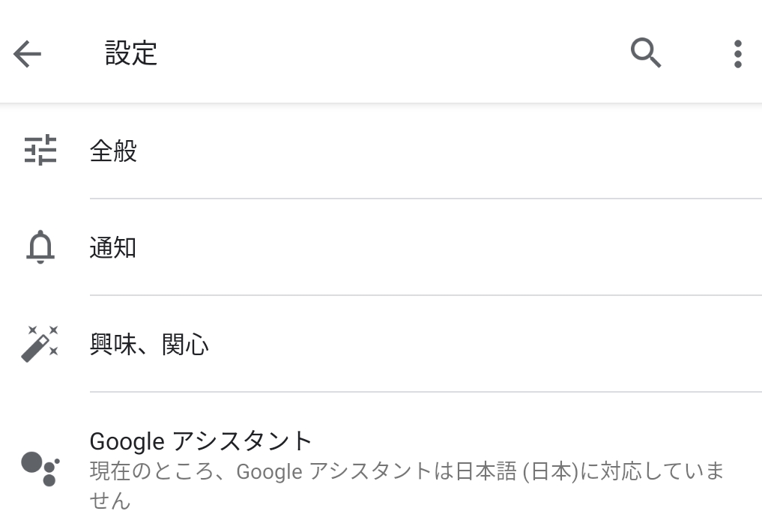
Task: Click the divider line below 全般
Action: pos(426,199)
